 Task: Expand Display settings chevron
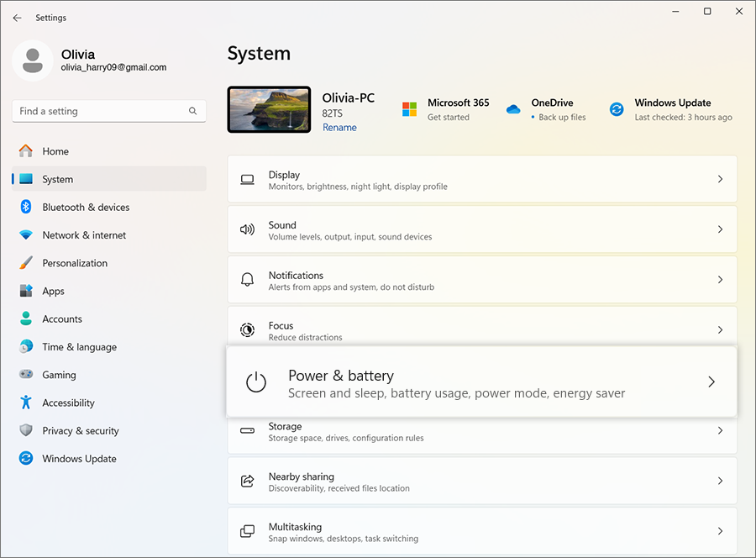720,179
